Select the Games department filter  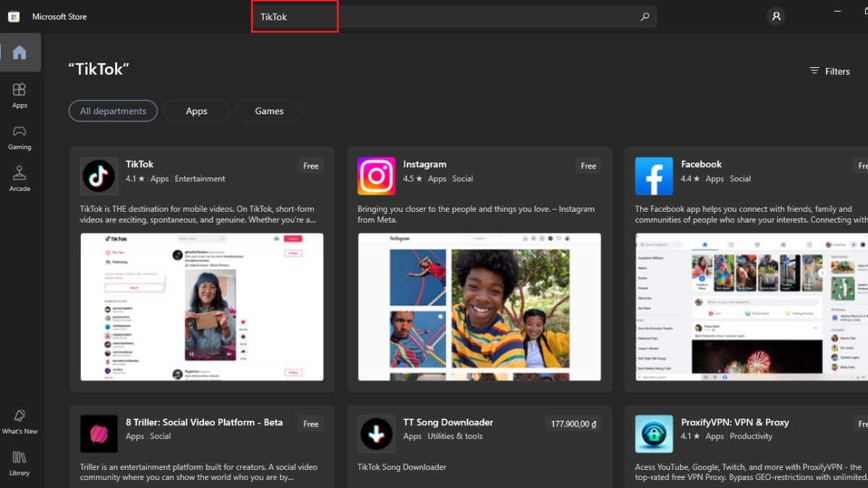point(269,111)
